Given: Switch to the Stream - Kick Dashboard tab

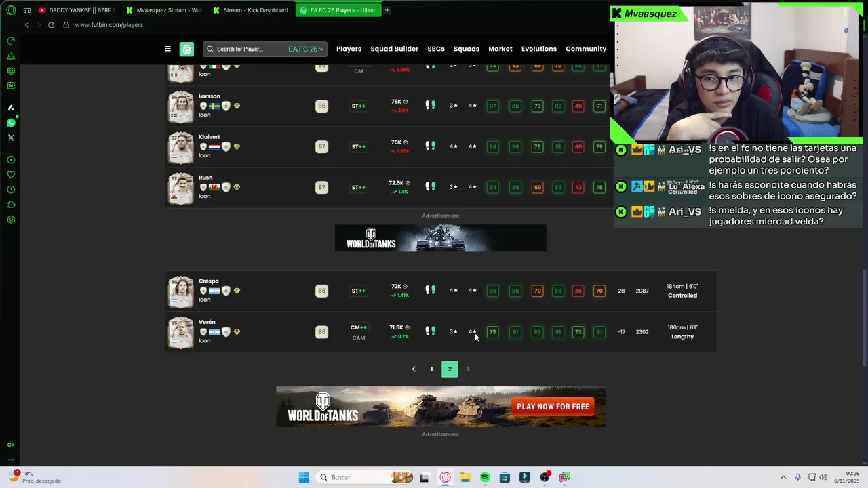Looking at the screenshot, I should 250,10.
